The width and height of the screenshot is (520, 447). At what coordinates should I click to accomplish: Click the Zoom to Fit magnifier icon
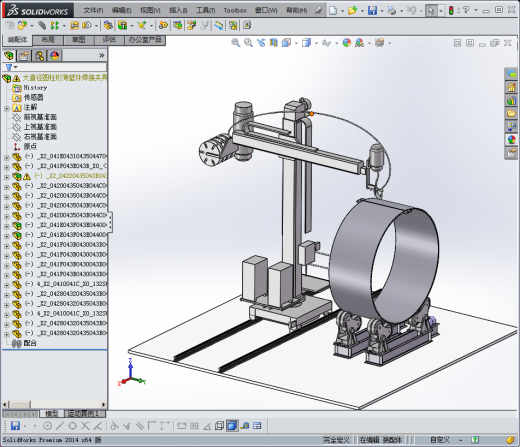236,43
